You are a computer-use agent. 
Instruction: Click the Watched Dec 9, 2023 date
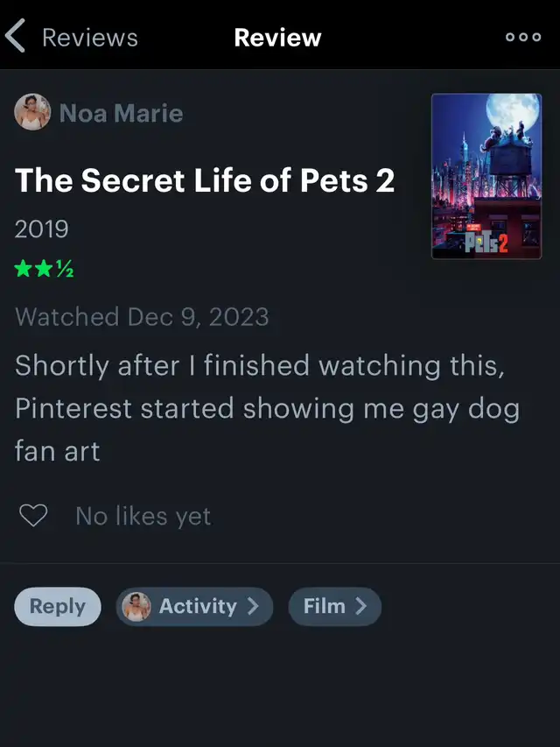pyautogui.click(x=142, y=317)
